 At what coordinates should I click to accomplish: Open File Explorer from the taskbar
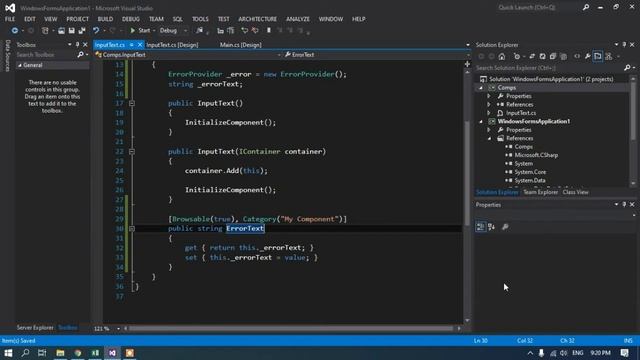click(x=60, y=353)
